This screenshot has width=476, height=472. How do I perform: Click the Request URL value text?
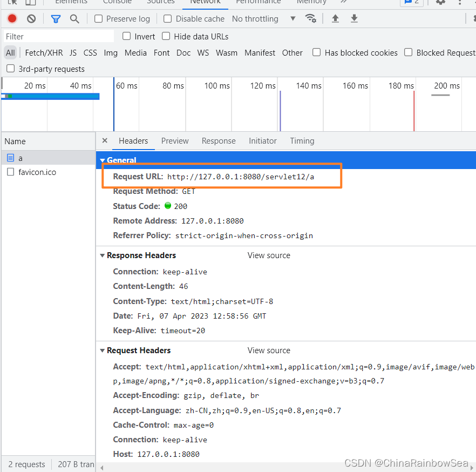click(241, 177)
